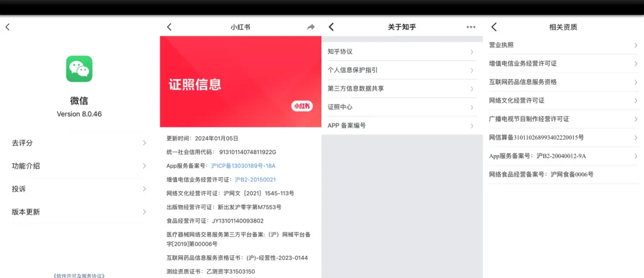Select the 版本更新 menu item
This screenshot has width=644, height=278.
[x=79, y=212]
